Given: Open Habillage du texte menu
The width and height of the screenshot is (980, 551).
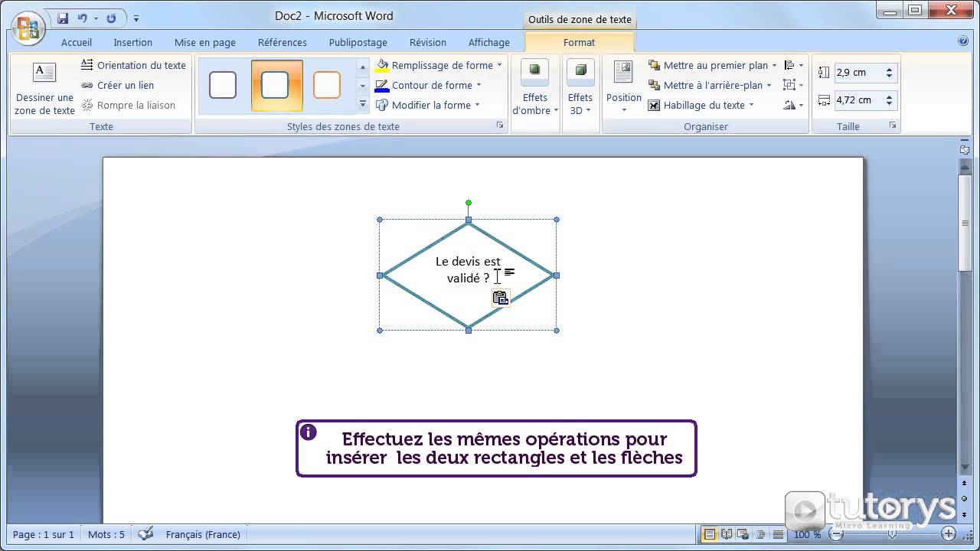Looking at the screenshot, I should [701, 105].
